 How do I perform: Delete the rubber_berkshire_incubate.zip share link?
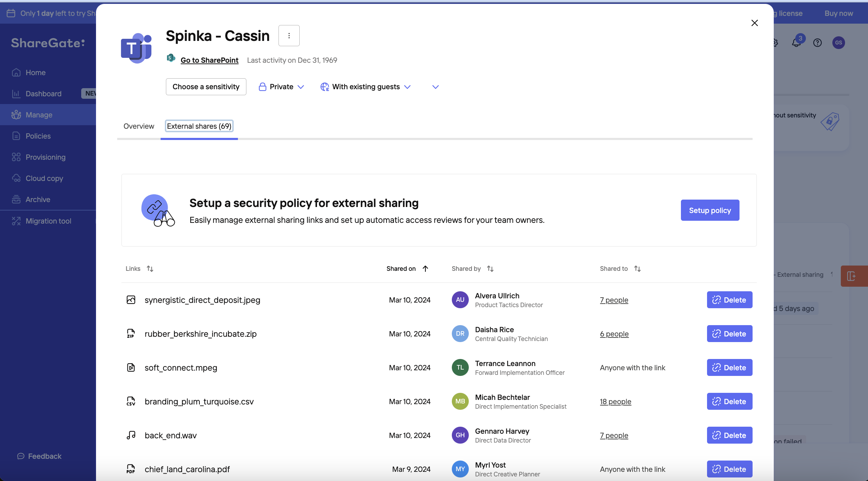[729, 334]
